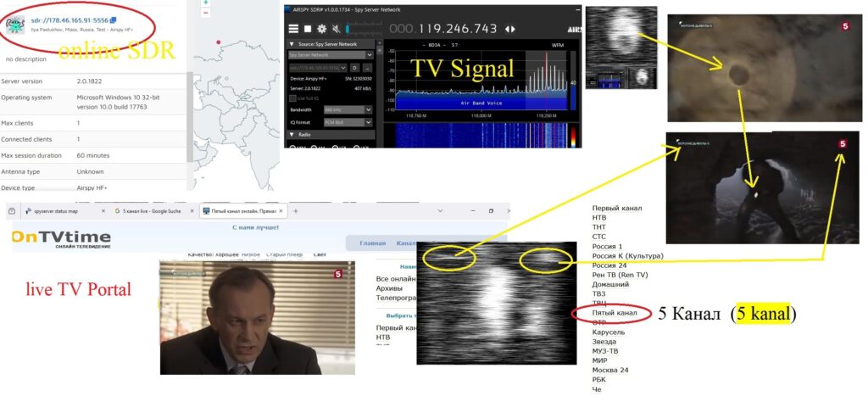Viewport: 868px width, 402px height.
Task: Zoom in on the server map
Action: coord(206,3)
